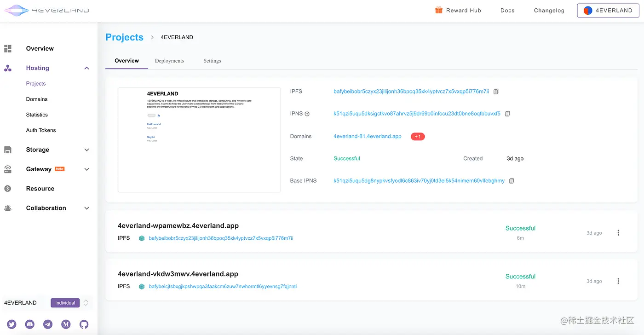Open Domains in the sidebar
This screenshot has width=644, height=335.
pyautogui.click(x=37, y=99)
